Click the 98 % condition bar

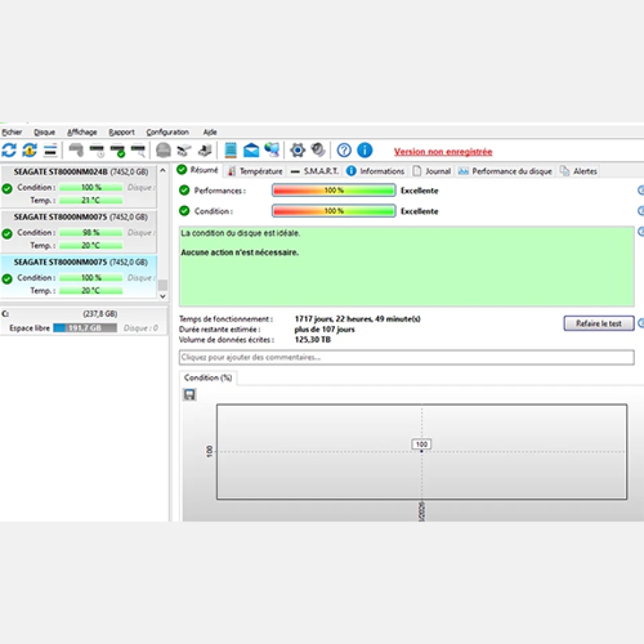(x=91, y=233)
